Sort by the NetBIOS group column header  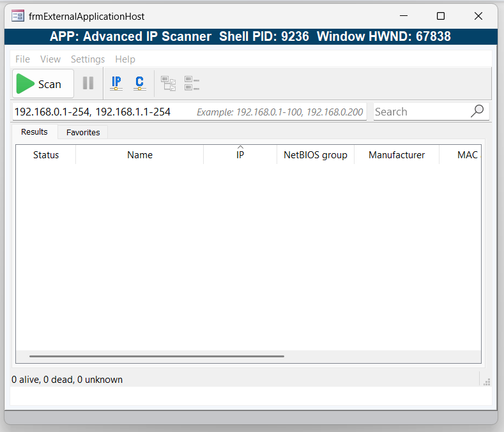[316, 155]
